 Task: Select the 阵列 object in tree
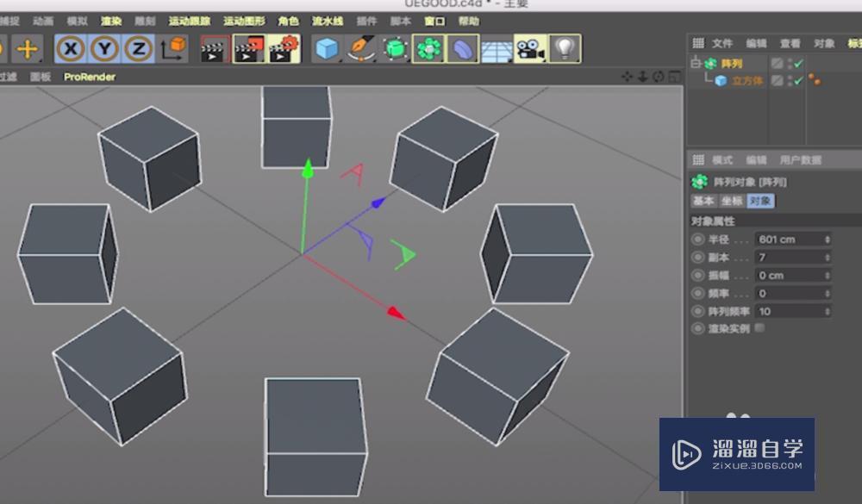pyautogui.click(x=732, y=64)
